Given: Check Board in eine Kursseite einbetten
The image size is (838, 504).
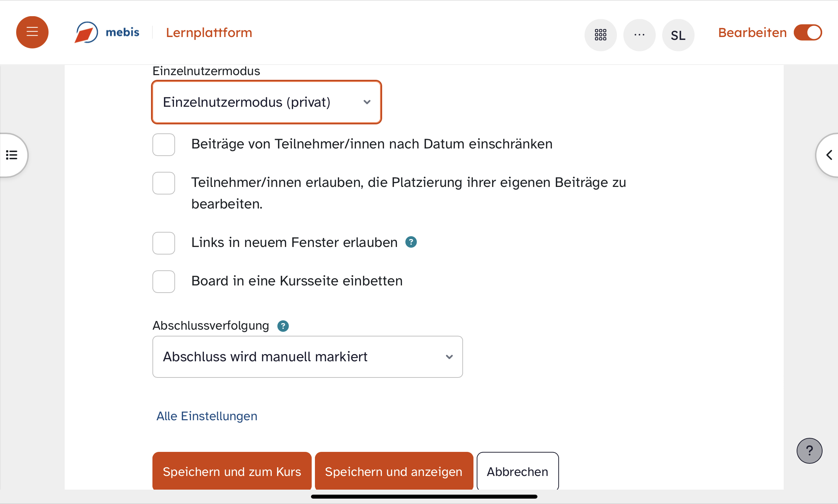Looking at the screenshot, I should point(164,281).
